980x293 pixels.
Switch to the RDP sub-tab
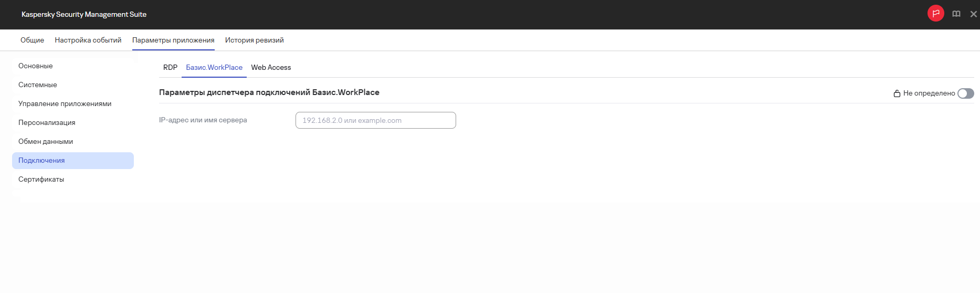[170, 67]
